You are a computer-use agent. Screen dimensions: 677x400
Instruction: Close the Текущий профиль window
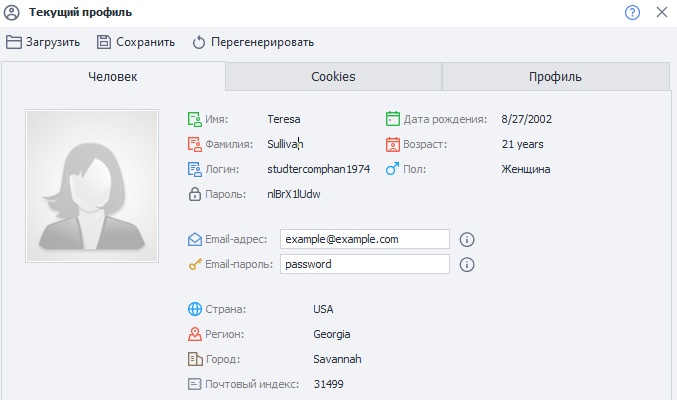pos(661,13)
